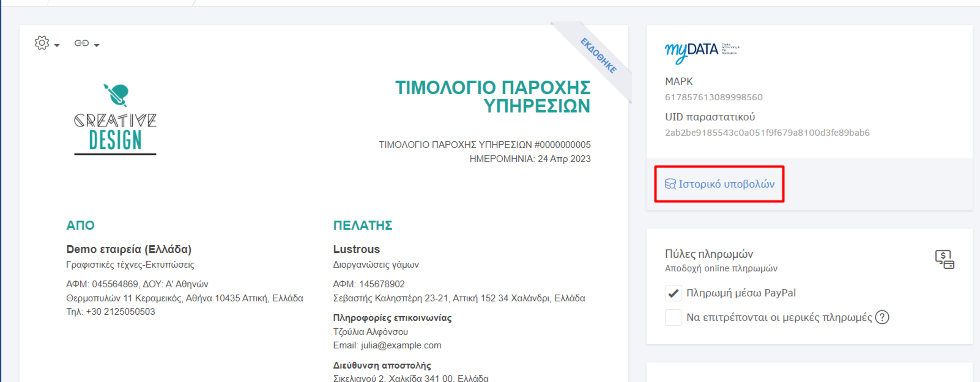Click contact name Τζούλια Αλφόνσου
The height and width of the screenshot is (382, 980).
370,332
